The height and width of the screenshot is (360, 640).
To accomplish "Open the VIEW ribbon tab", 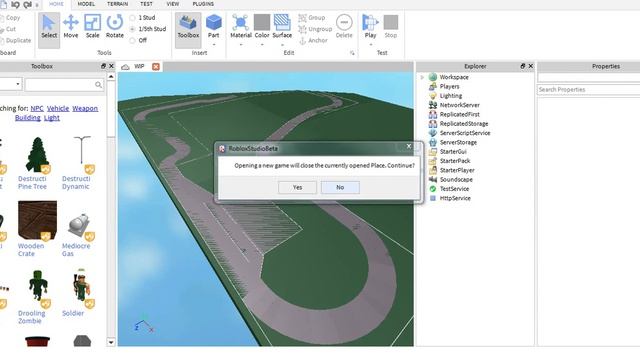I will click(x=173, y=4).
